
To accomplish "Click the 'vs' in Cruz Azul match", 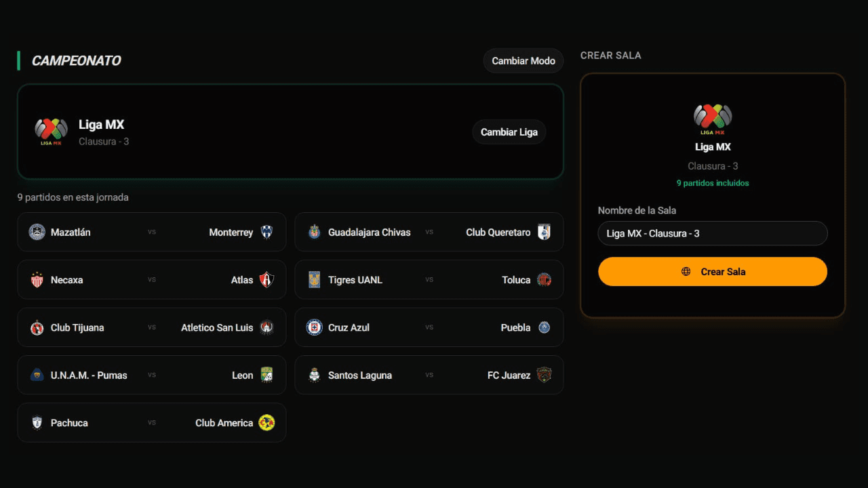I will point(429,327).
